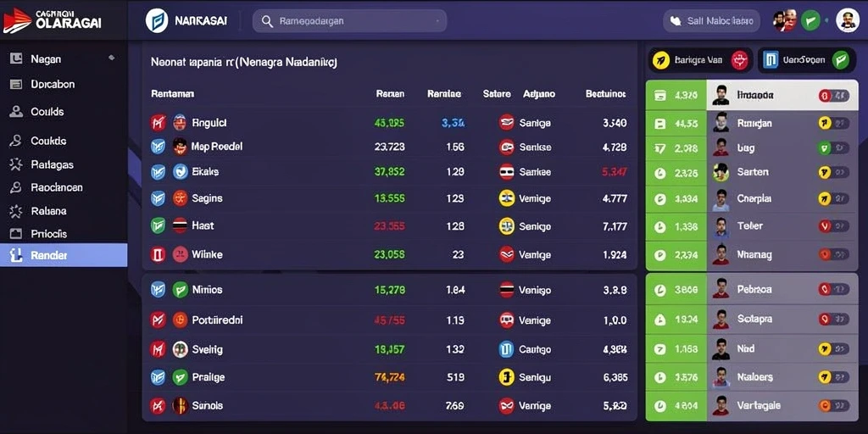Click the Bnguicl team row name
868x434 pixels.
tap(209, 123)
